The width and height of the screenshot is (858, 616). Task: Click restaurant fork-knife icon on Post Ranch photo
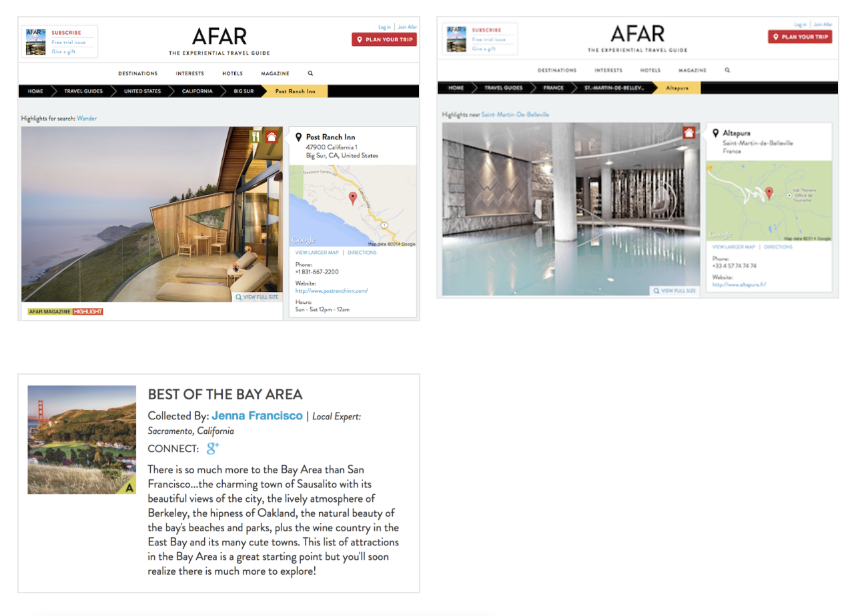256,137
